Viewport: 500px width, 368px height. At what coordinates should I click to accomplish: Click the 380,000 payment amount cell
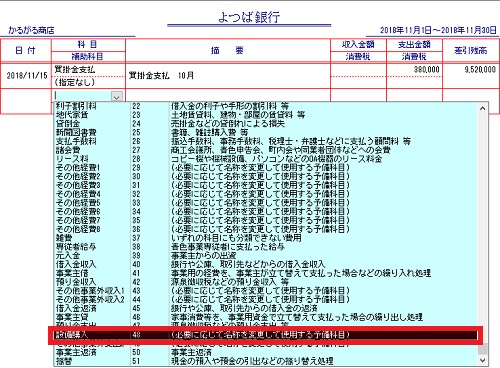click(x=414, y=70)
